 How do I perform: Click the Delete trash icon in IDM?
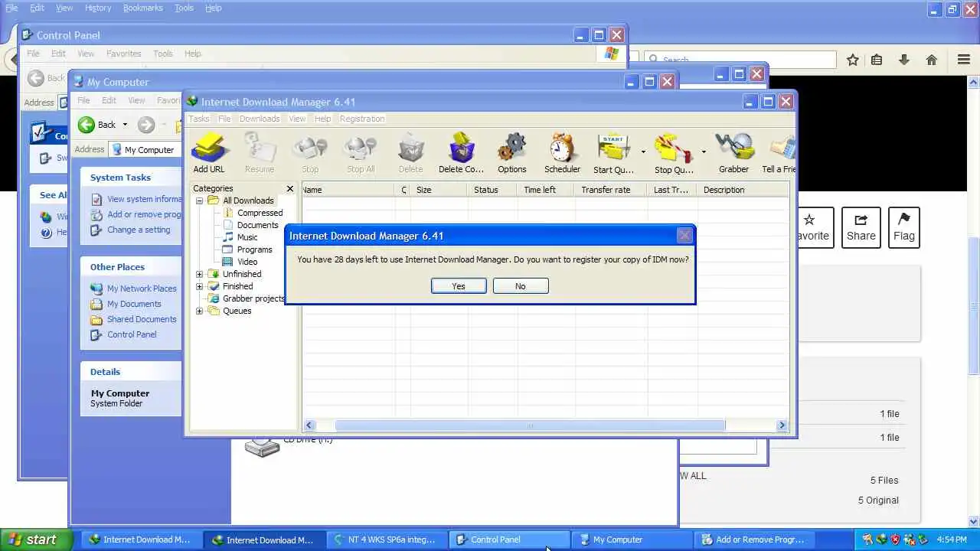410,153
